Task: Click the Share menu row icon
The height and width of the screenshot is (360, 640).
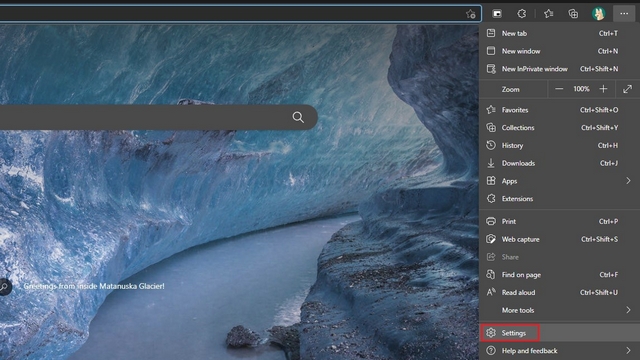Action: point(491,257)
